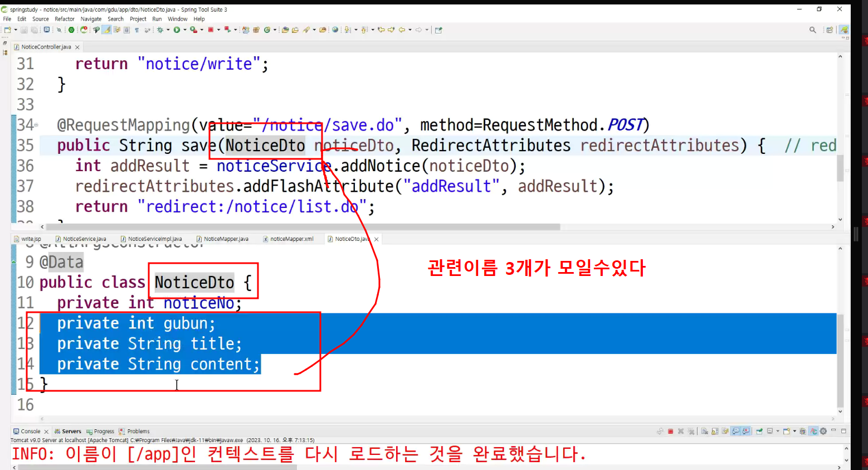Image resolution: width=868 pixels, height=470 pixels.
Task: Toggle Show Console on Standard Error
Action: 746,432
